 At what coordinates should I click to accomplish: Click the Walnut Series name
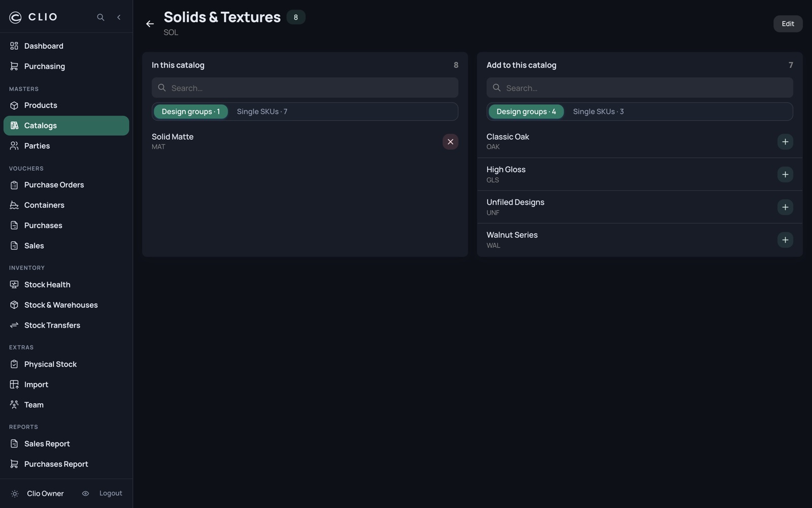512,235
